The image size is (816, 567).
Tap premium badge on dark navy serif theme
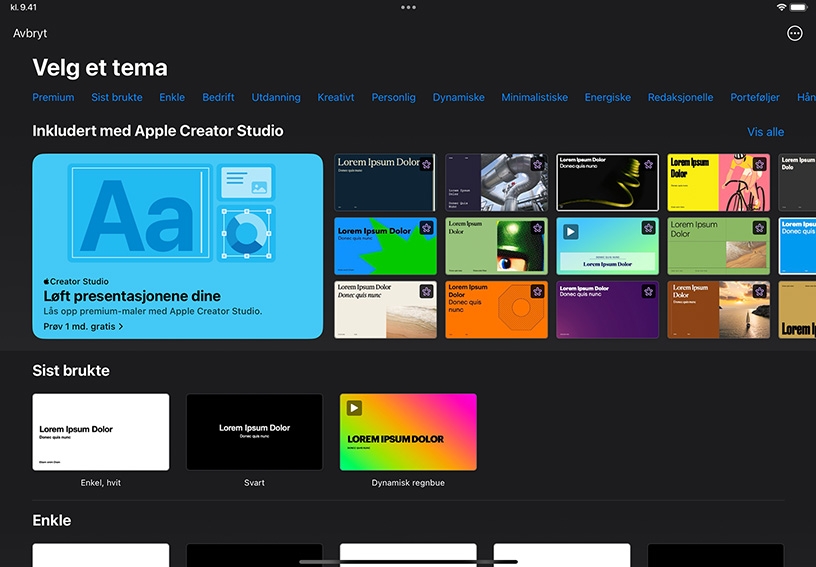[x=426, y=164]
